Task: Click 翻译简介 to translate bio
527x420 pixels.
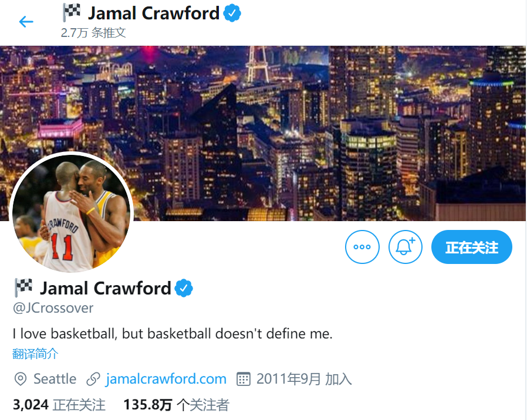Action: [35, 354]
